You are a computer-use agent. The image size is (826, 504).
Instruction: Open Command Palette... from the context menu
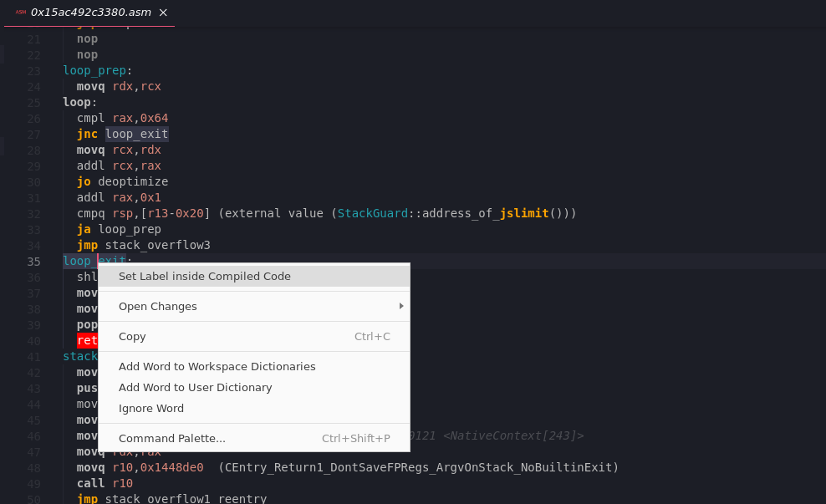(254, 439)
